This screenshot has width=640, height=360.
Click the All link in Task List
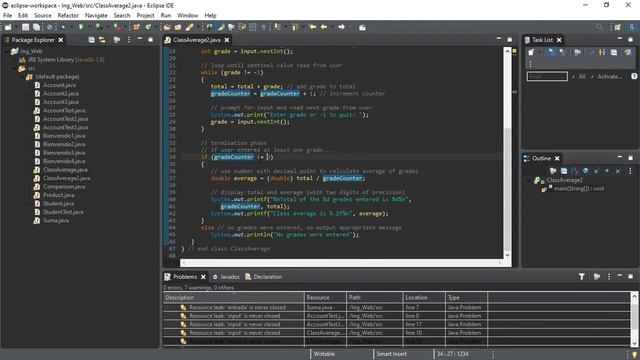coord(582,76)
